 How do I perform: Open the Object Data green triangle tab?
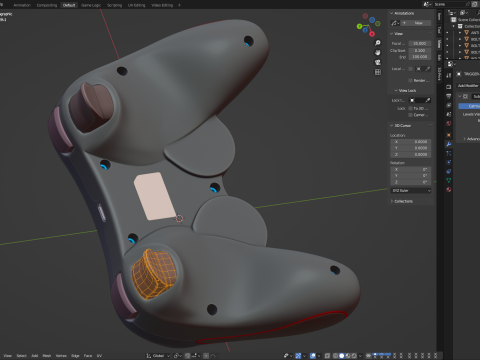click(449, 180)
